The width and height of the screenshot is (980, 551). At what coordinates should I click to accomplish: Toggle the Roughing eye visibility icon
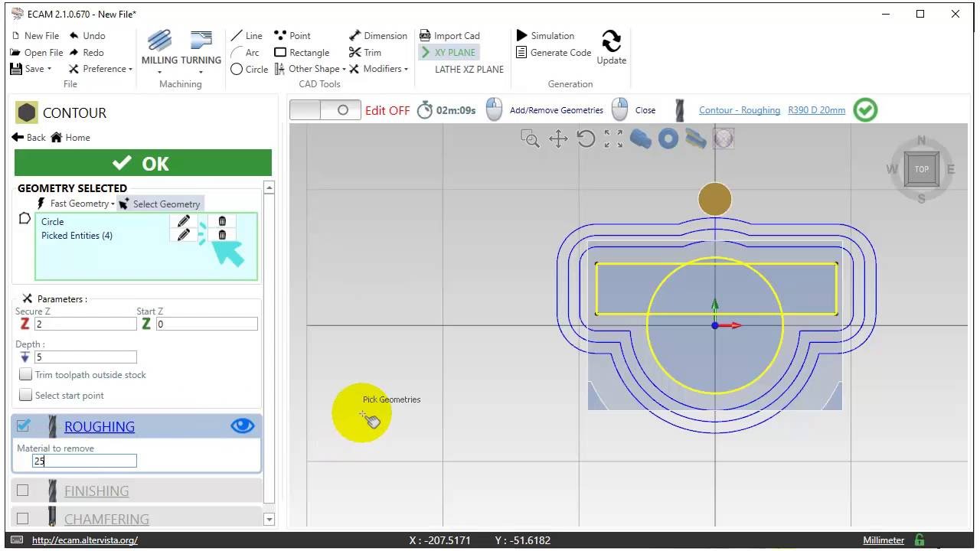coord(242,426)
